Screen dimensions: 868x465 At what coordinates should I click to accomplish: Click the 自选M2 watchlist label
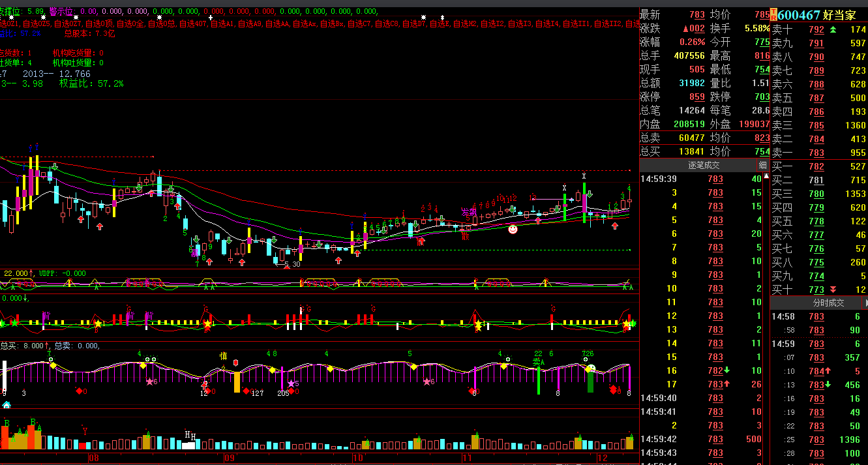[x=466, y=24]
